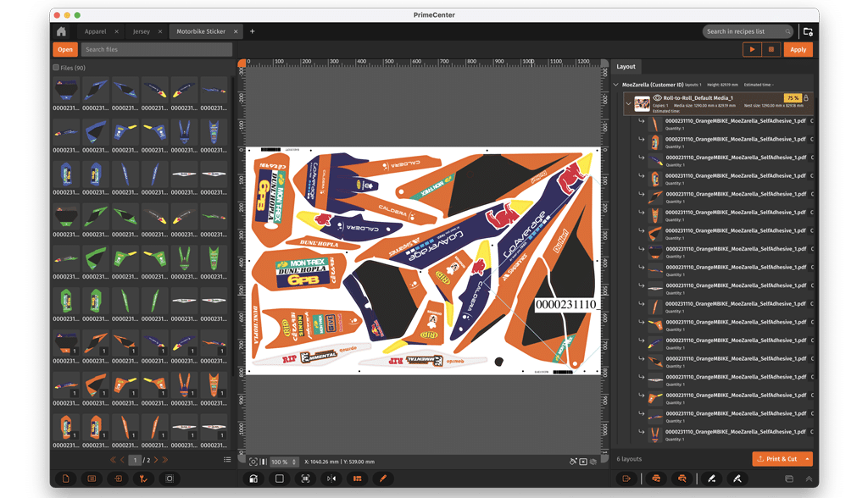Screen dimensions: 868x498
Task: Start processing with the play button
Action: click(752, 49)
